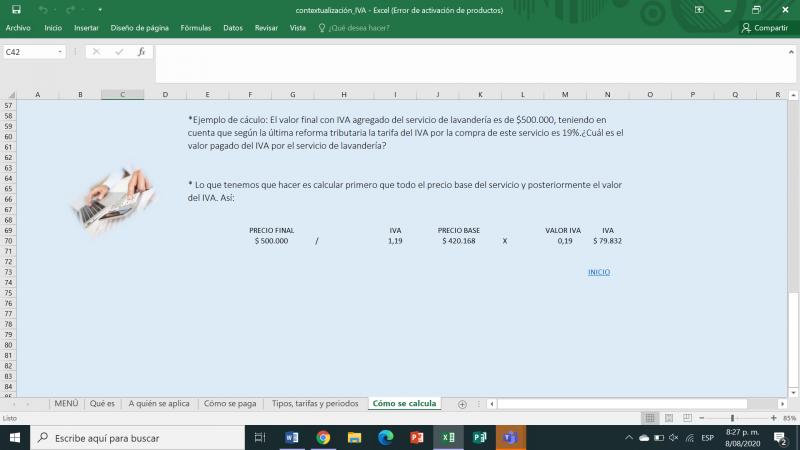This screenshot has height=450, width=800.
Task: Open the 'Cómo se paga' sheet tab
Action: point(230,403)
